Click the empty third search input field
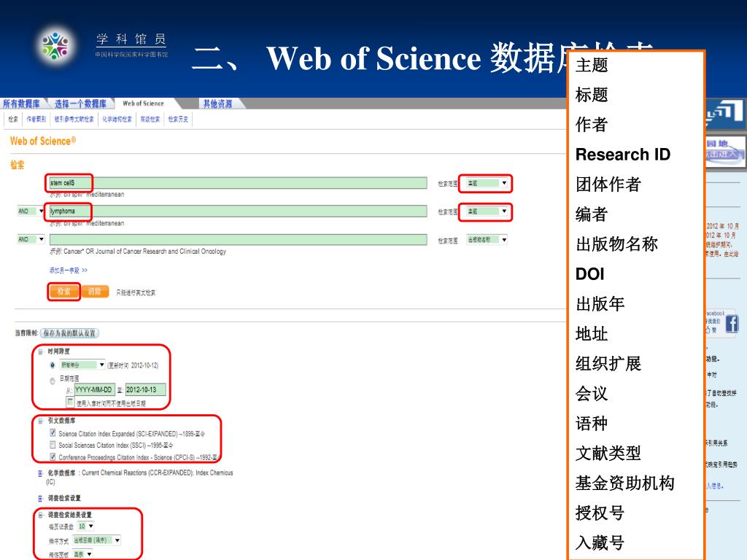 click(239, 239)
